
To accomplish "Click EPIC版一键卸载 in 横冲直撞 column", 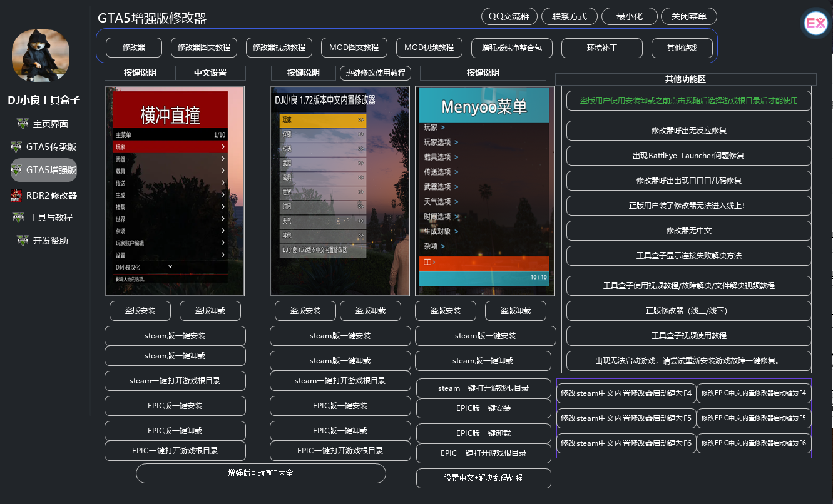I will tap(175, 431).
